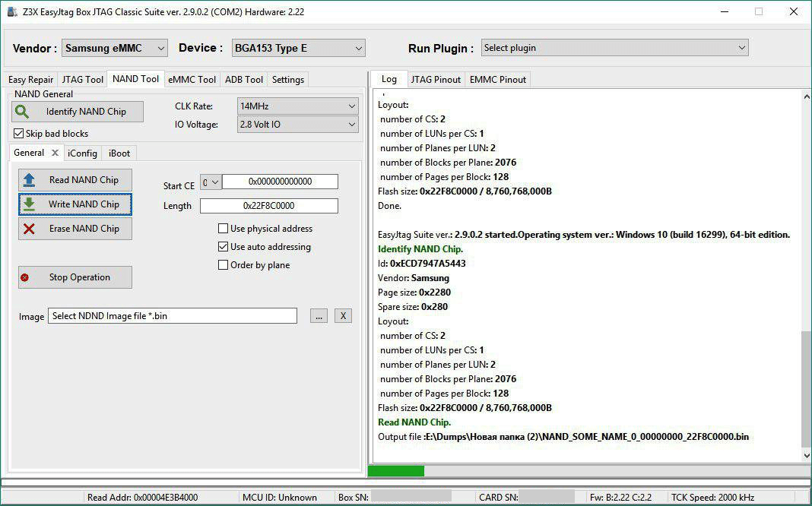This screenshot has height=506, width=812.
Task: Click the magnifier icon on Identify NAND Chip
Action: point(23,112)
